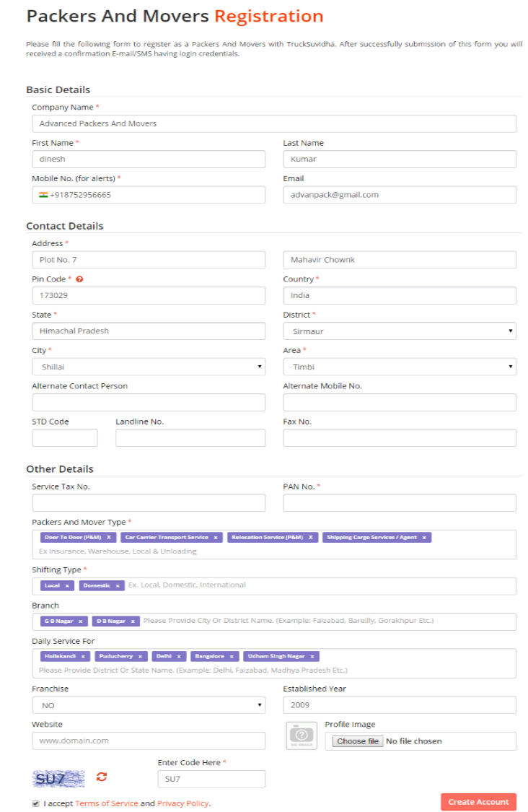Expand the Franchise dropdown set to NO
This screenshot has width=528, height=812.
(x=148, y=705)
